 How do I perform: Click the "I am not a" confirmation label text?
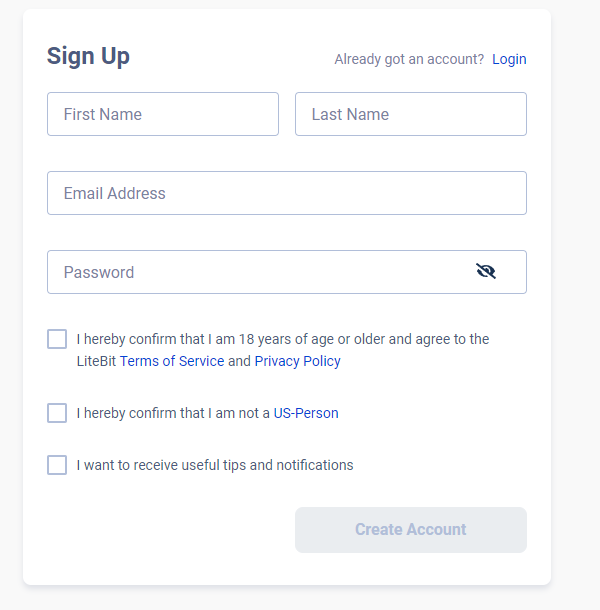coord(173,413)
